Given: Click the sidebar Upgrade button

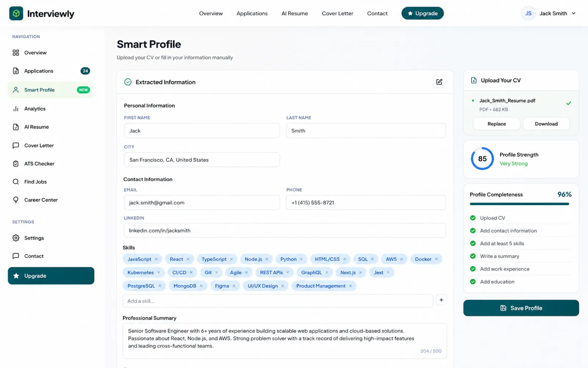Looking at the screenshot, I should coord(51,276).
